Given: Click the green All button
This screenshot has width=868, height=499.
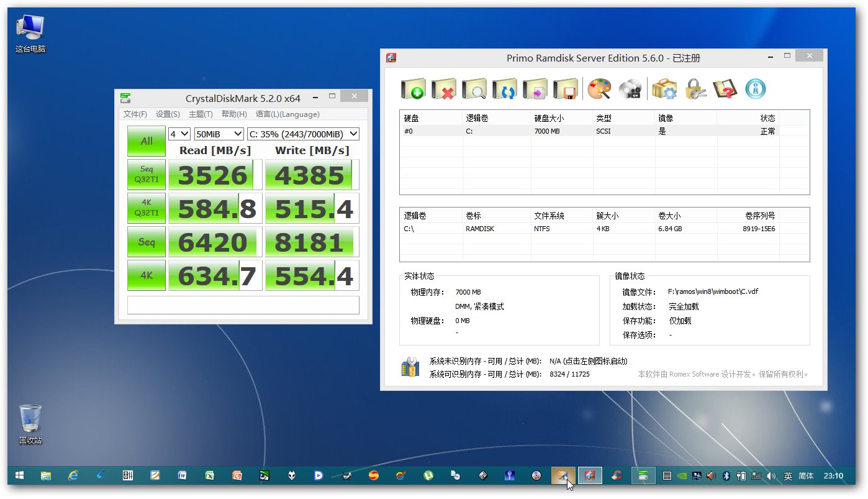Looking at the screenshot, I should (x=147, y=141).
